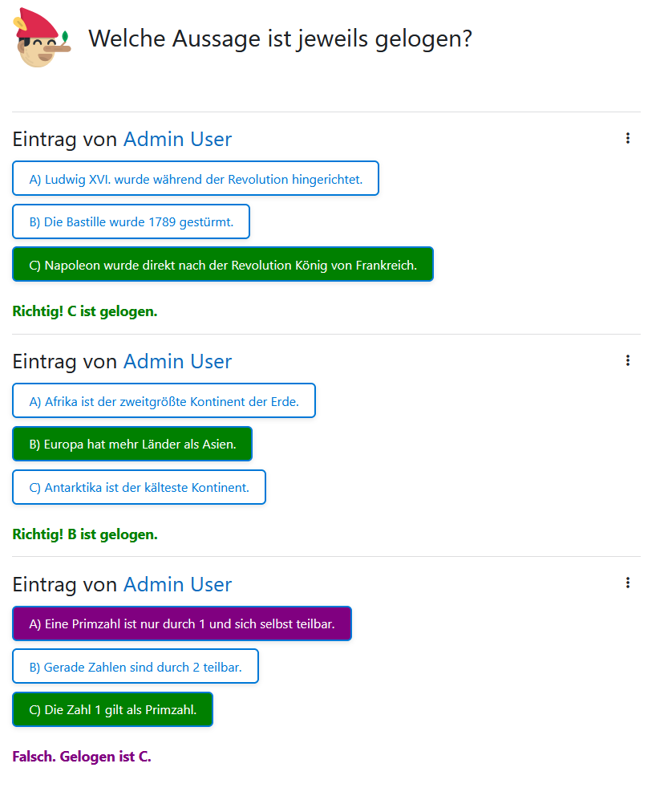Click feedback text 'Richtig! B ist gelogen.'

(x=85, y=534)
